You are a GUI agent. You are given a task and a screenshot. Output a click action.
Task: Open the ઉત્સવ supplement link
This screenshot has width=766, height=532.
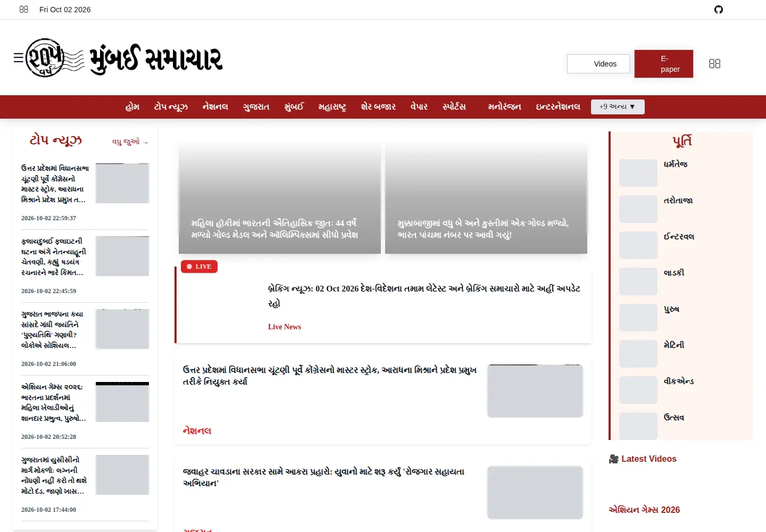pos(674,418)
